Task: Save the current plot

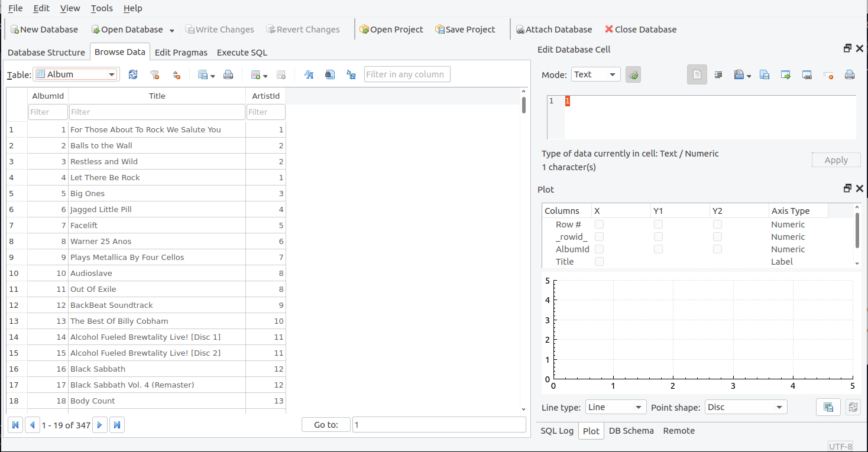Action: tap(828, 407)
